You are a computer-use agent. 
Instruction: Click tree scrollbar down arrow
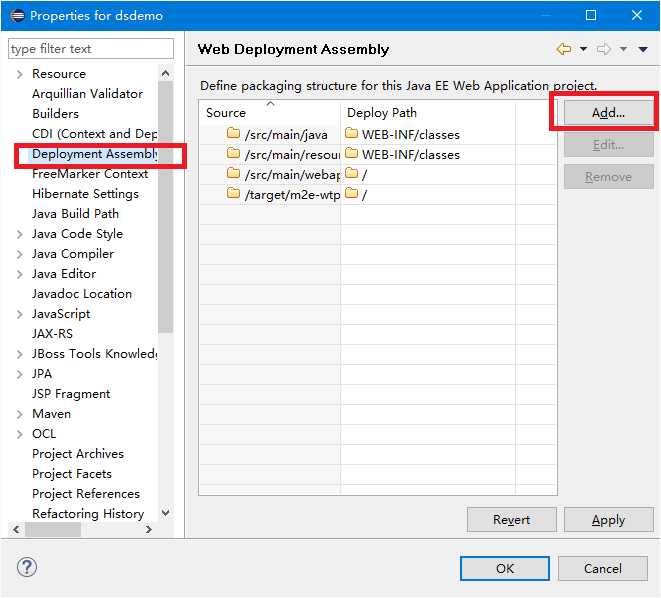coord(166,513)
